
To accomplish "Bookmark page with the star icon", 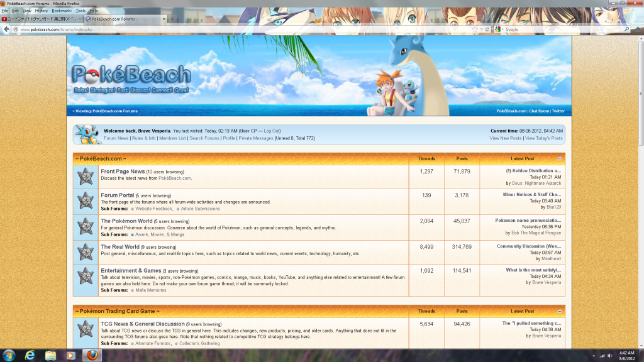I will tap(475, 29).
